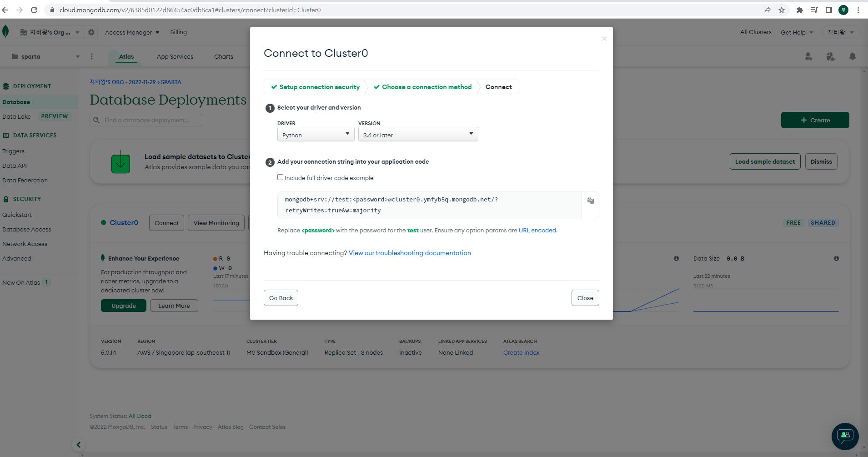This screenshot has width=868, height=457.
Task: Click the Create button
Action: 815,120
